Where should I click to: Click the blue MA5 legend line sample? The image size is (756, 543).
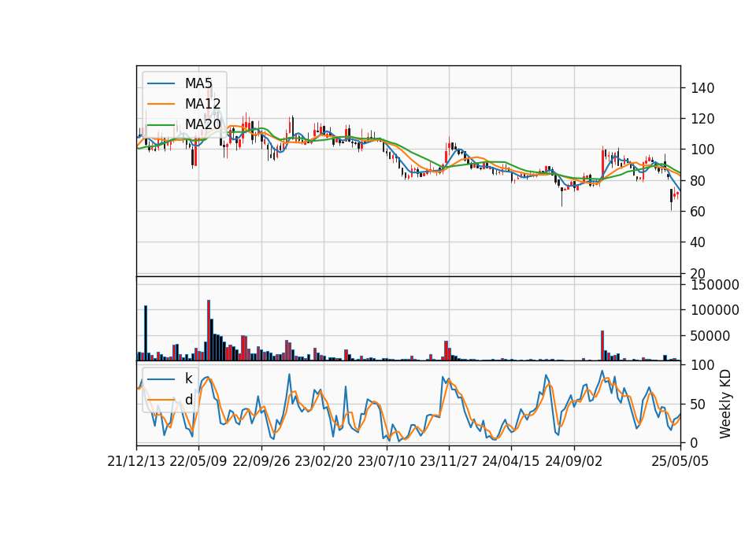click(161, 84)
